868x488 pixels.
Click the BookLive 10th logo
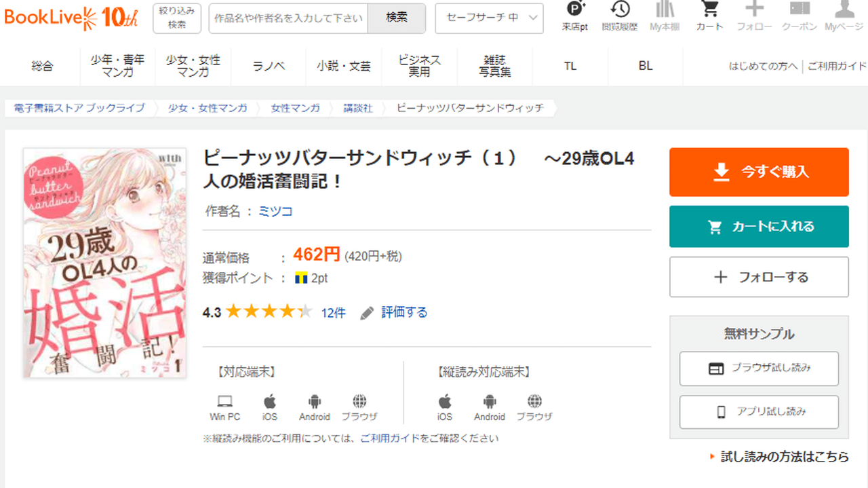pos(71,18)
